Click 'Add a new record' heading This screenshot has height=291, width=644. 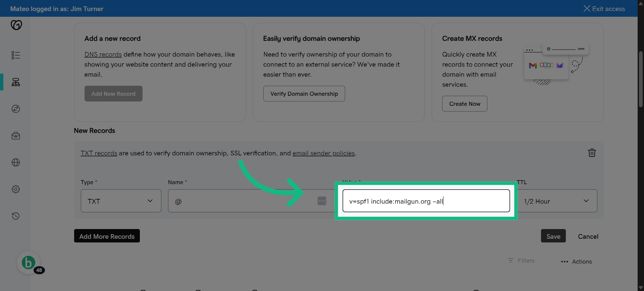[x=112, y=39]
